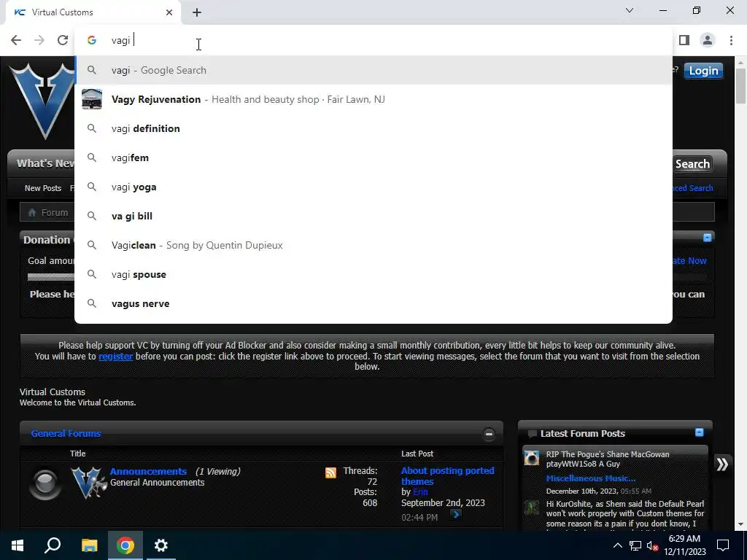This screenshot has height=560, width=747.
Task: Switch to Chrome in the taskbar
Action: (x=125, y=545)
